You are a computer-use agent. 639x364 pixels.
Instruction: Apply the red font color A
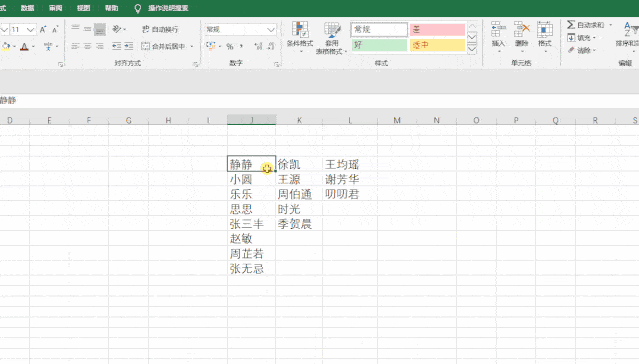tap(24, 46)
